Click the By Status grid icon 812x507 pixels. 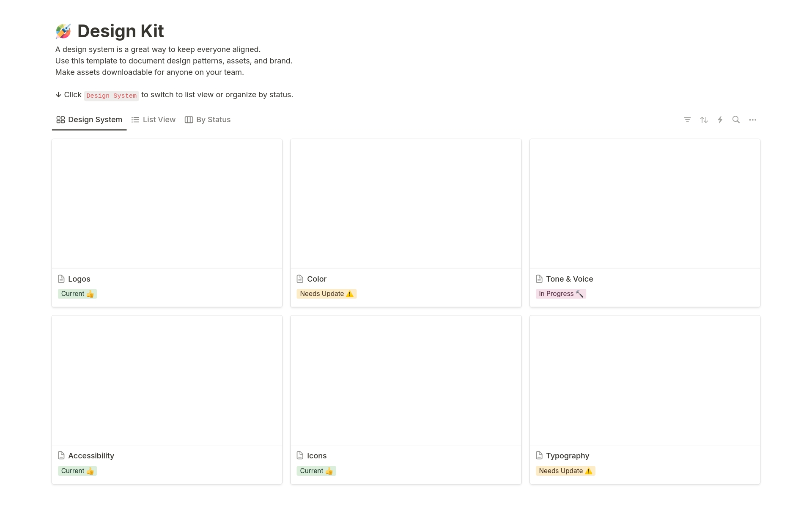point(188,119)
